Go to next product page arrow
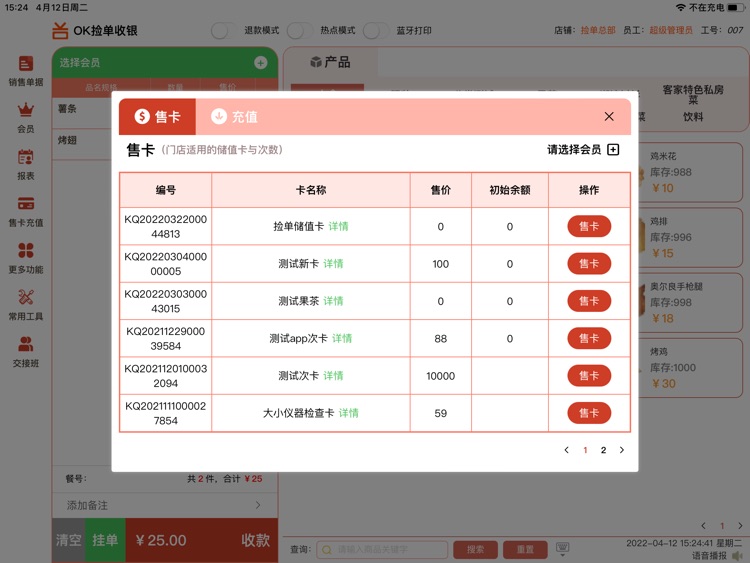This screenshot has height=563, width=750. [740, 526]
